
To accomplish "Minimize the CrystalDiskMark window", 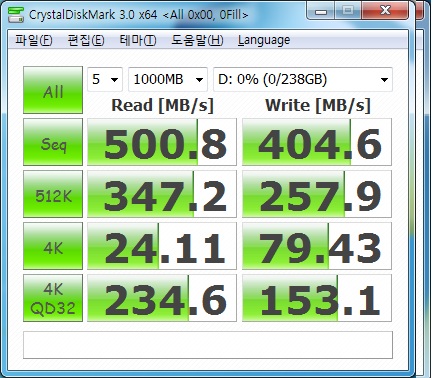I will click(x=321, y=12).
